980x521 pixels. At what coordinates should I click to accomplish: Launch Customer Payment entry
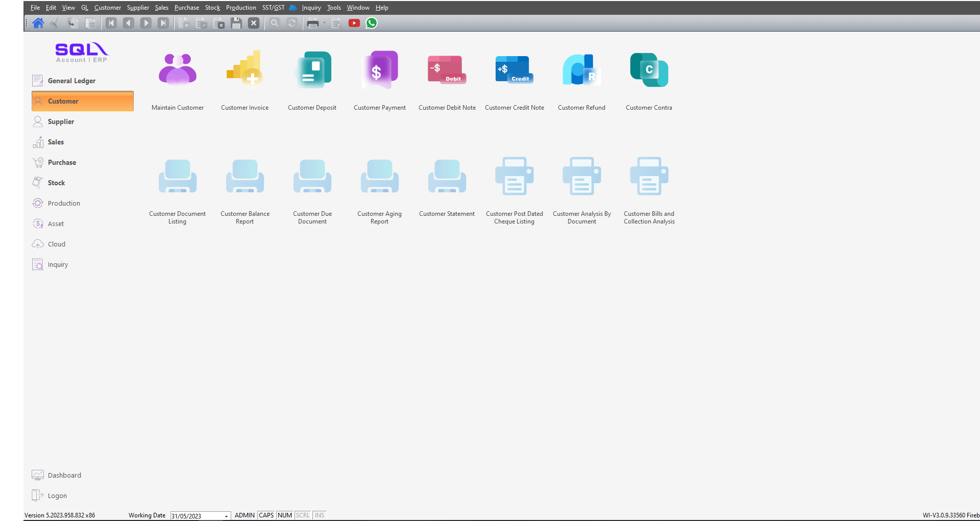[x=379, y=70]
